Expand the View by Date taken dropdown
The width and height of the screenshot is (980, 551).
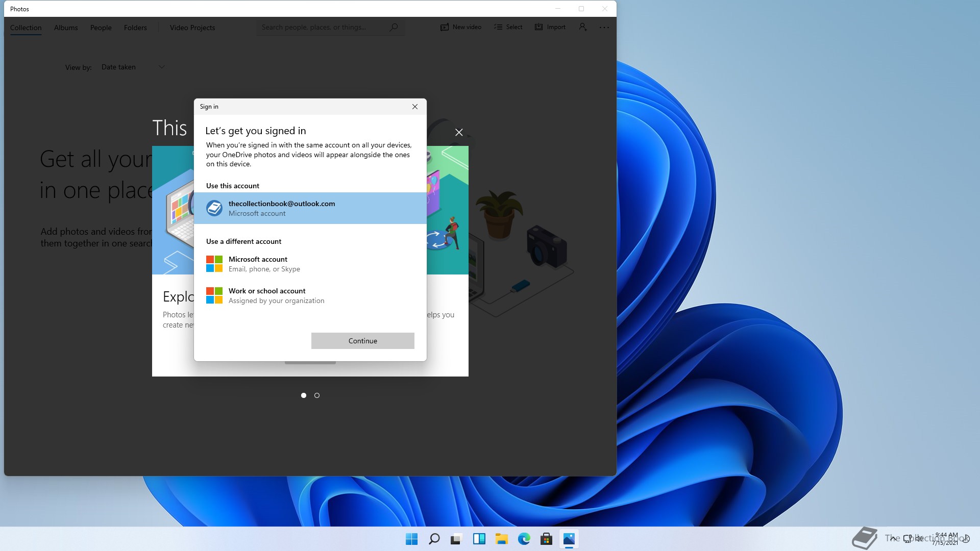coord(133,67)
